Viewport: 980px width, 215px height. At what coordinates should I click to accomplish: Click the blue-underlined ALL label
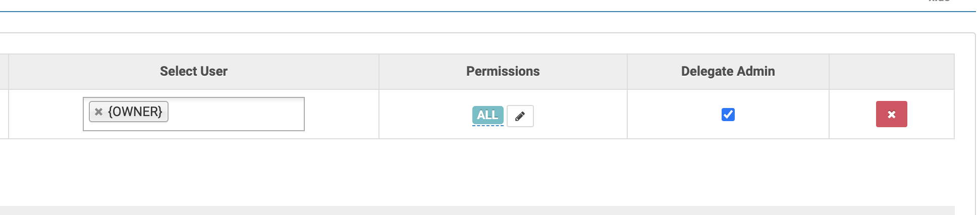[x=487, y=115]
